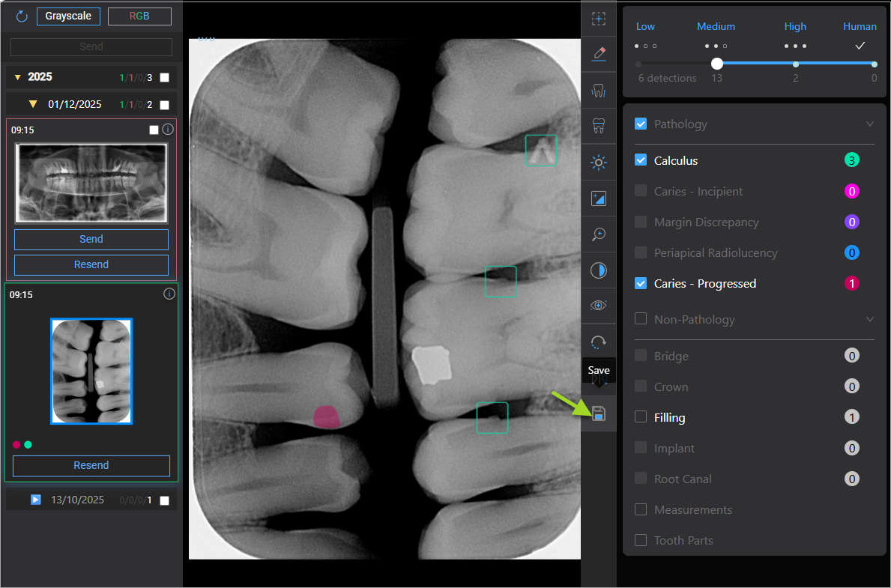Click the Save disk icon
The image size is (891, 588).
598,413
